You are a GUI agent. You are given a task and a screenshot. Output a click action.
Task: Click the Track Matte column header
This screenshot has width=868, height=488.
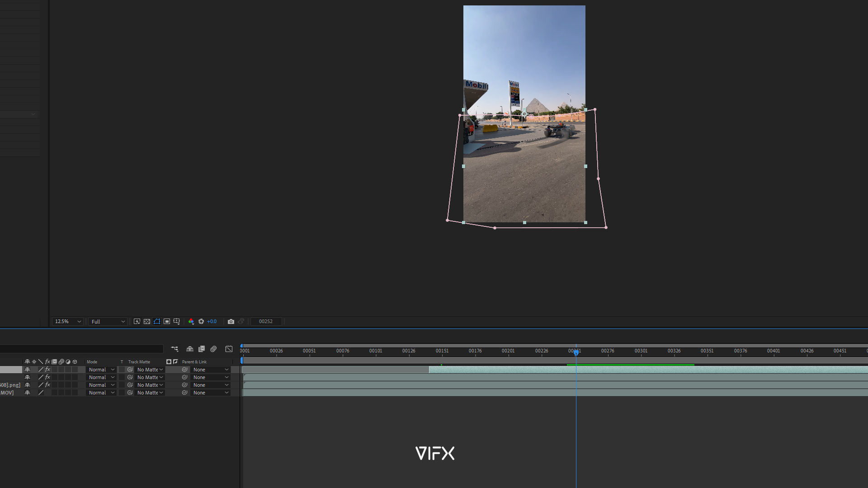[x=139, y=362]
